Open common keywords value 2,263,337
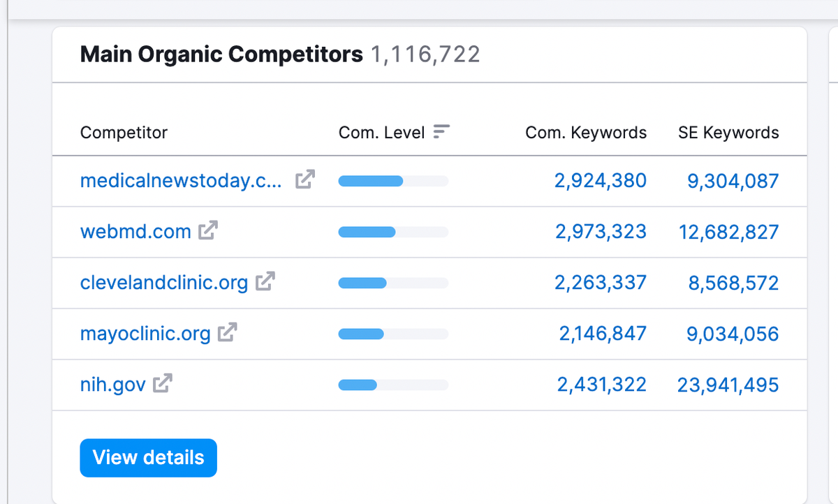This screenshot has height=504, width=838. tap(601, 283)
